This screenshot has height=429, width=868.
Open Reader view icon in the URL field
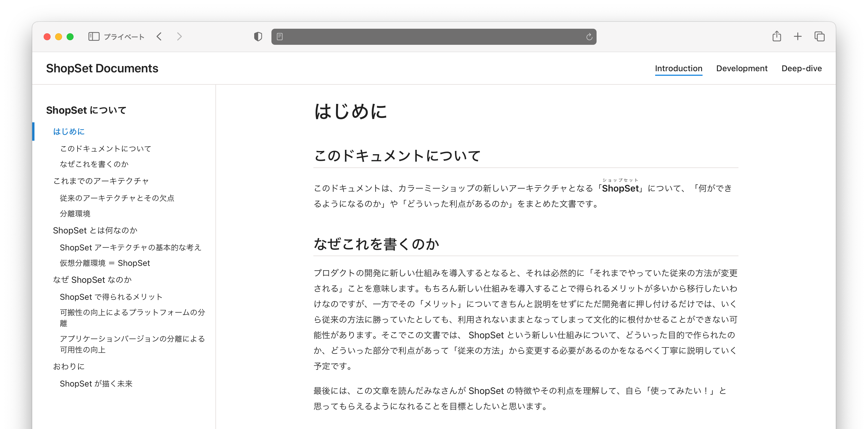pyautogui.click(x=280, y=36)
